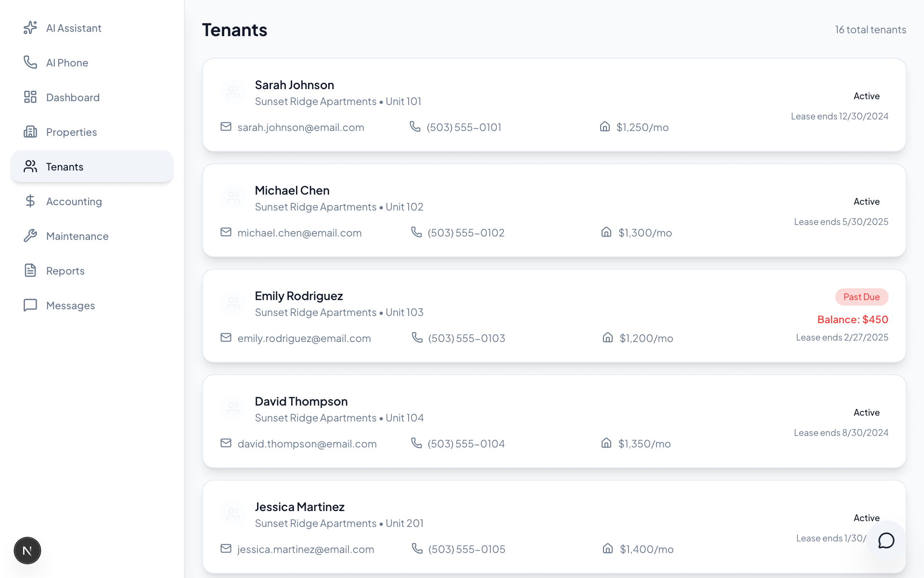
Task: Click the AI Phone handset icon
Action: (x=30, y=63)
